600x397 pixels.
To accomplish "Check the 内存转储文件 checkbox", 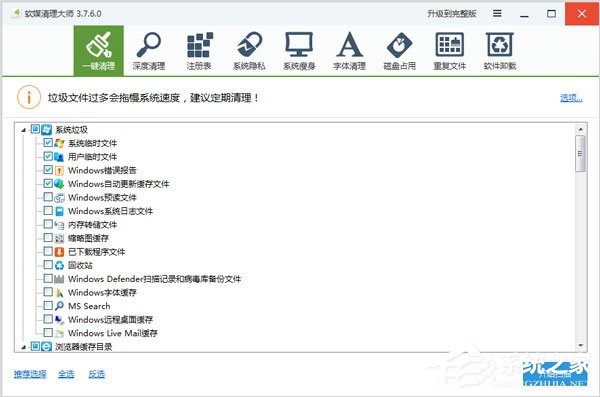I will click(48, 224).
